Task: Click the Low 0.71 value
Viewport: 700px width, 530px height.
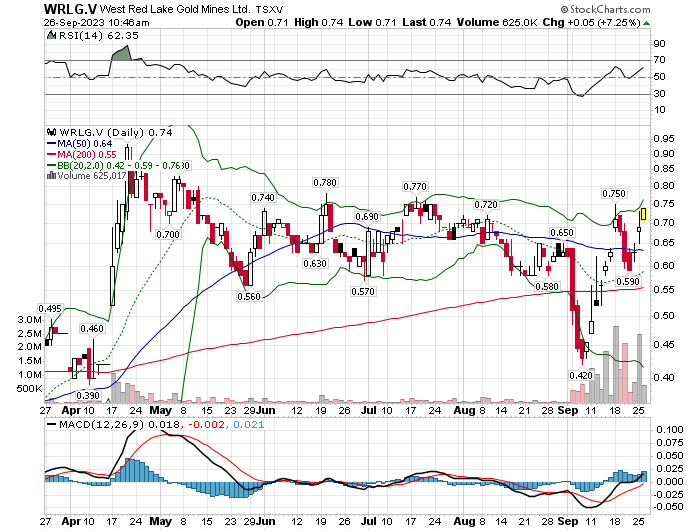Action: click(x=372, y=22)
